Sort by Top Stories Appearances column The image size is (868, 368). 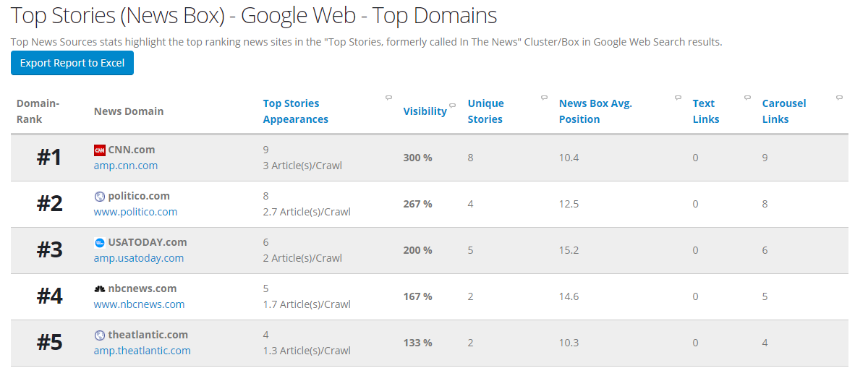295,111
